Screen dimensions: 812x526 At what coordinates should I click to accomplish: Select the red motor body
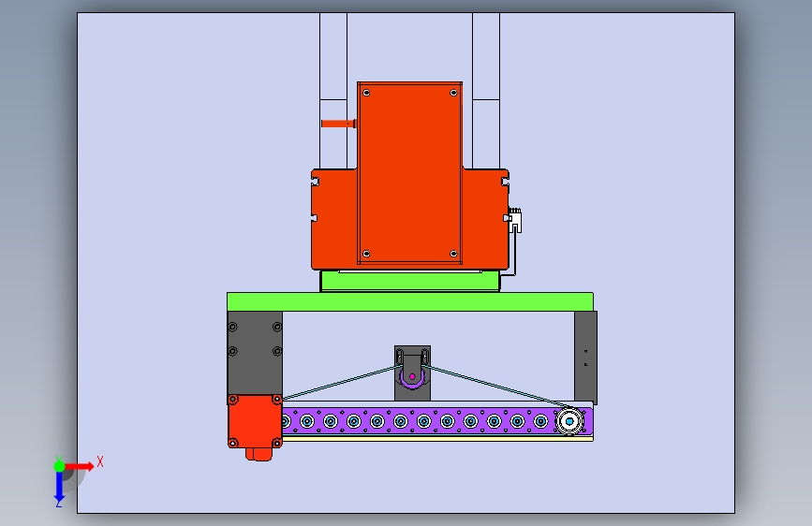(255, 421)
